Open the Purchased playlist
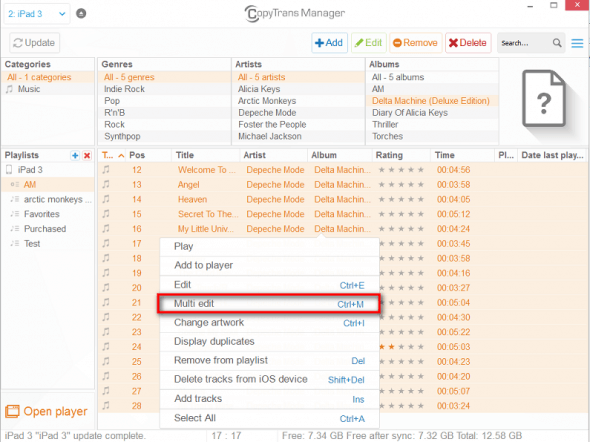 click(x=47, y=229)
